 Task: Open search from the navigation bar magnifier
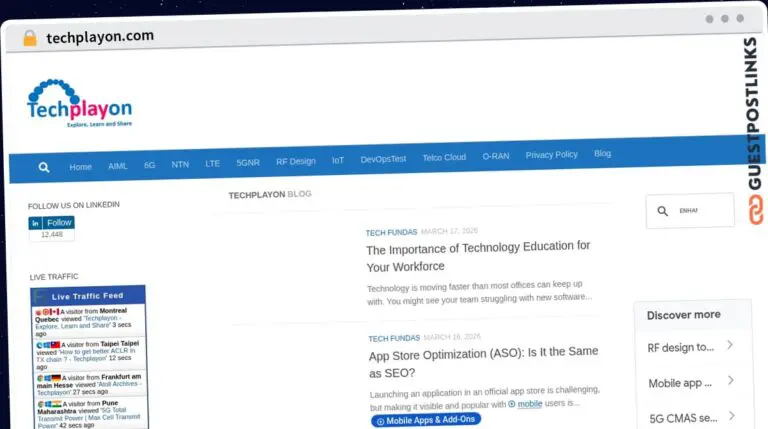[x=44, y=167]
